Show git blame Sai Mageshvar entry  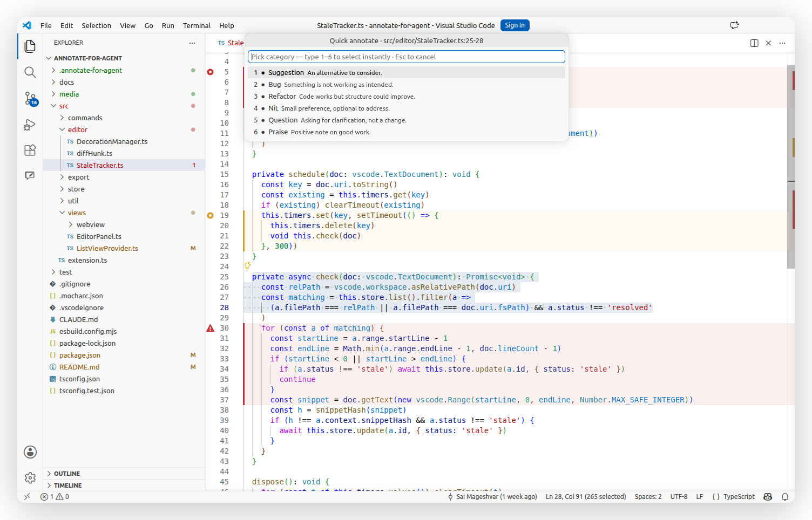pyautogui.click(x=492, y=497)
